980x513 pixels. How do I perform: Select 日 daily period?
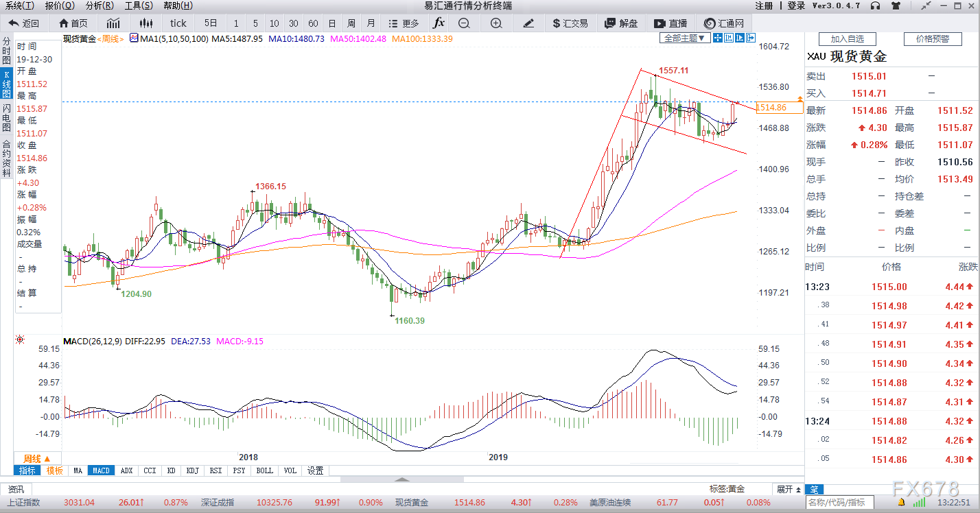pyautogui.click(x=332, y=23)
